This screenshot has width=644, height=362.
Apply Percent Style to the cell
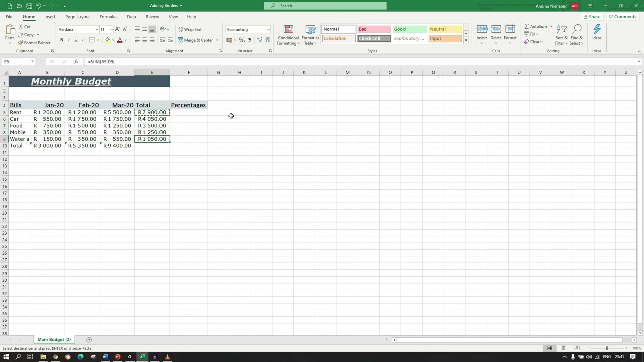tap(242, 40)
